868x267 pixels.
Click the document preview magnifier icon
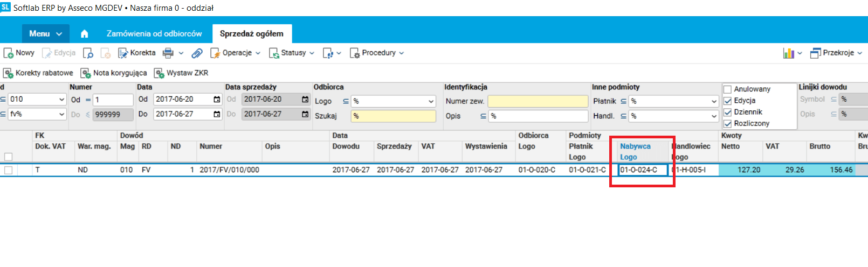pyautogui.click(x=88, y=53)
